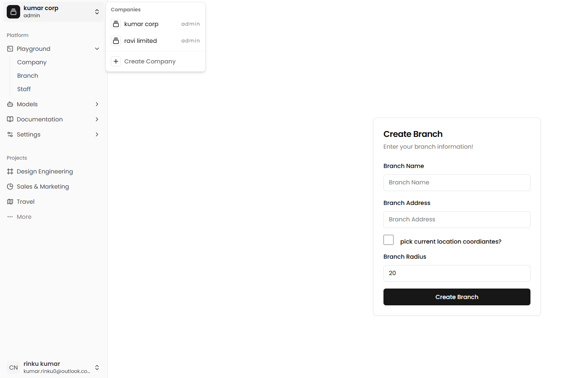Click the Branch Radius number field
This screenshot has width=588, height=378.
pos(457,273)
